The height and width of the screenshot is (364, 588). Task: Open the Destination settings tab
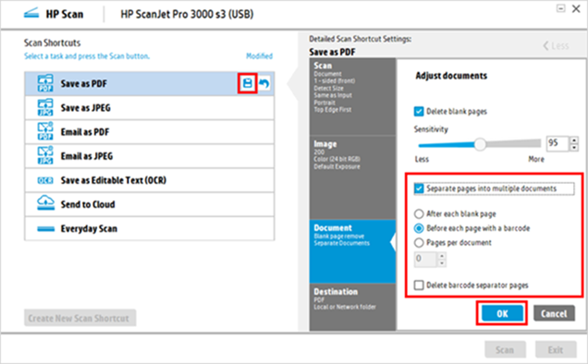pos(352,307)
